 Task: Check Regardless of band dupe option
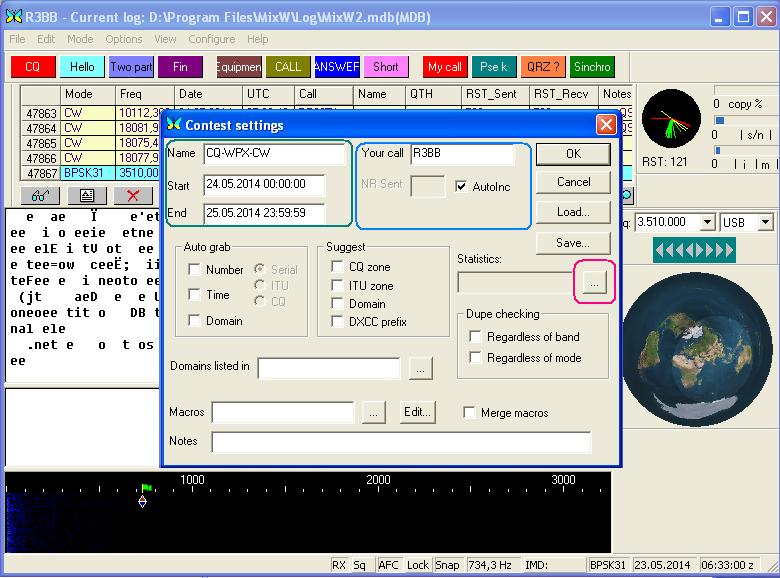tap(475, 337)
